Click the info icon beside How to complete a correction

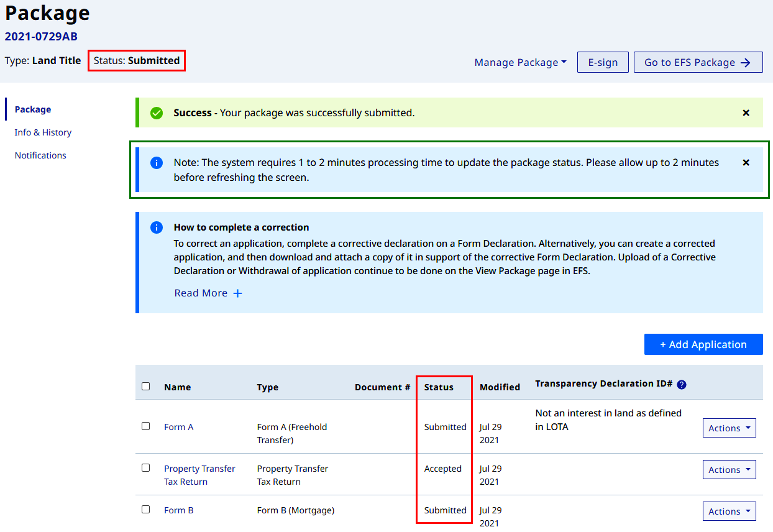157,227
